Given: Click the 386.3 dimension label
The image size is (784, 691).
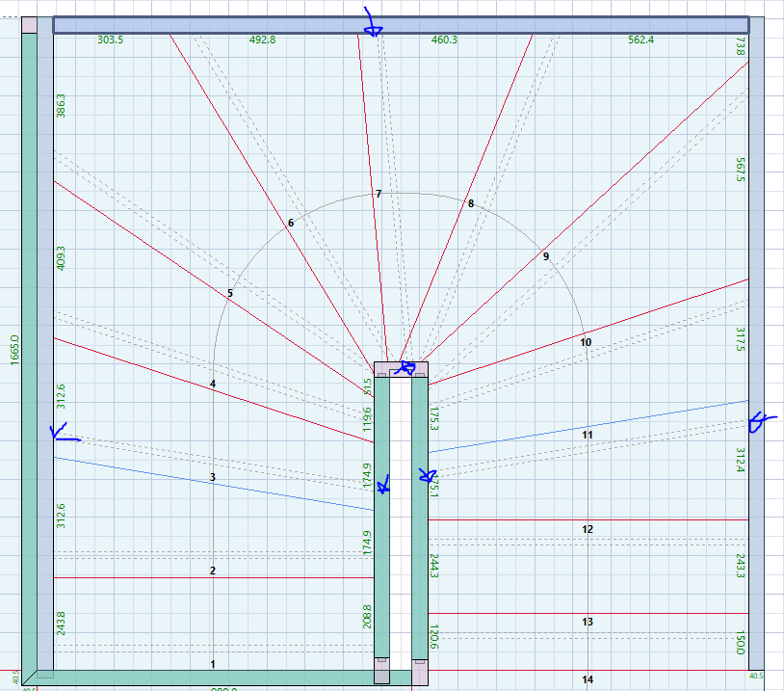Looking at the screenshot, I should pos(61,106).
